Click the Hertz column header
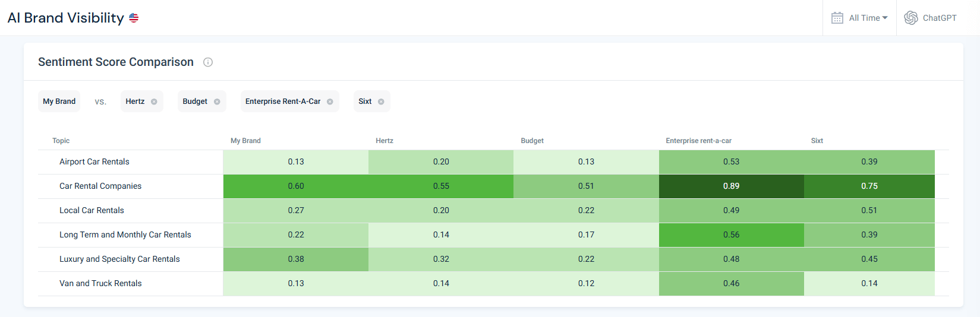The width and height of the screenshot is (980, 317). 385,141
